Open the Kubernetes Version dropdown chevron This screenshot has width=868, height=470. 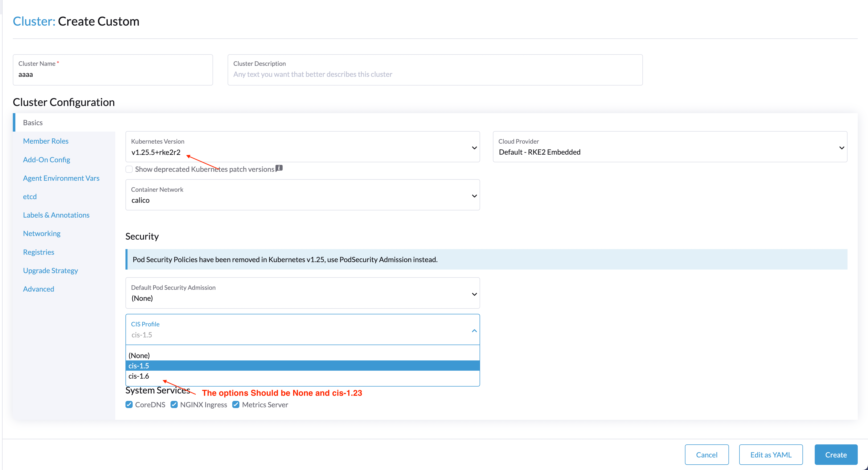click(474, 147)
